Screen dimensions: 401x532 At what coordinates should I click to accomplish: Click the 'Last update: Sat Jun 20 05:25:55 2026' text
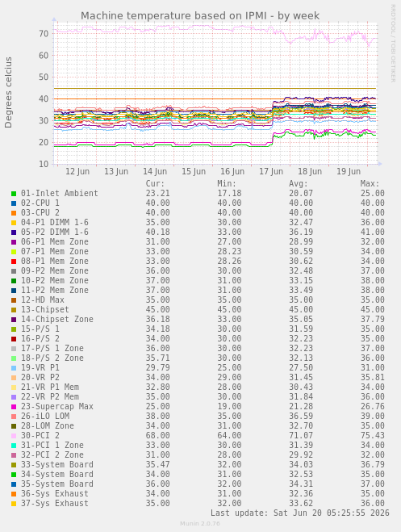tap(299, 513)
